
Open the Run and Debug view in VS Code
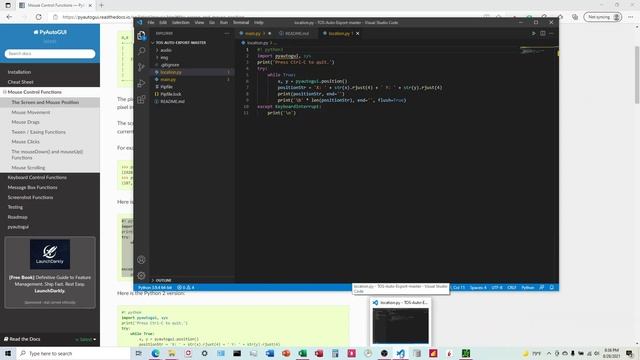tap(141, 83)
